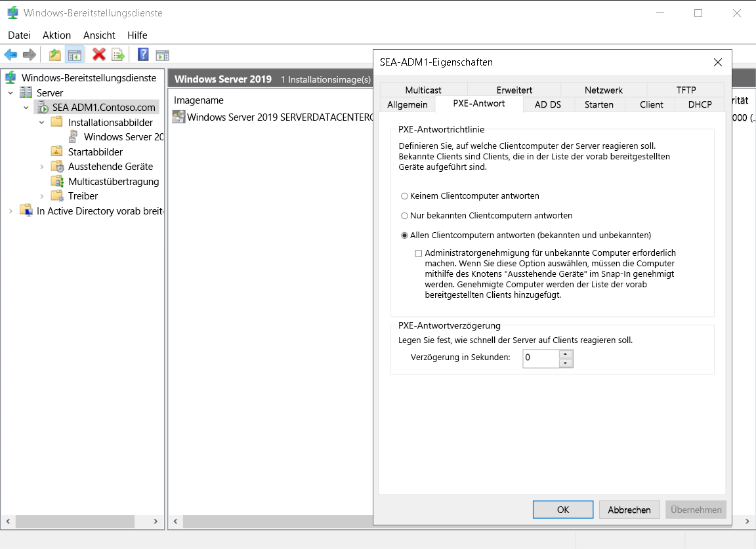Click the red X Delete toolbar icon
Viewport: 756px width, 549px height.
click(x=99, y=54)
